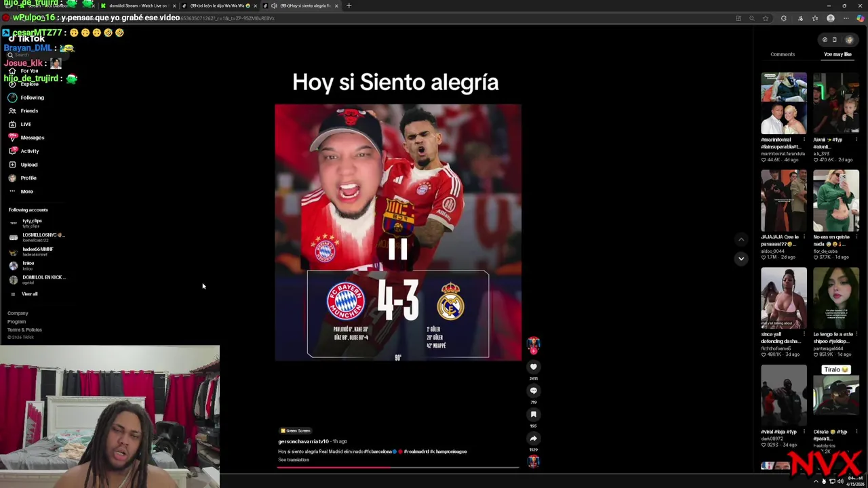Open the LOSMELLOSNYC following account
The image size is (868, 488).
click(37, 237)
